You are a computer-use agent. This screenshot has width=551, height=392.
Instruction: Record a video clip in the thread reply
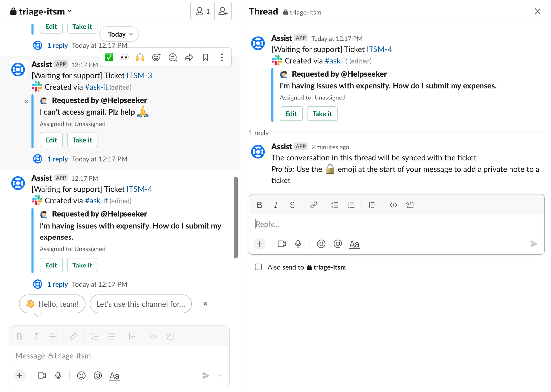(282, 244)
